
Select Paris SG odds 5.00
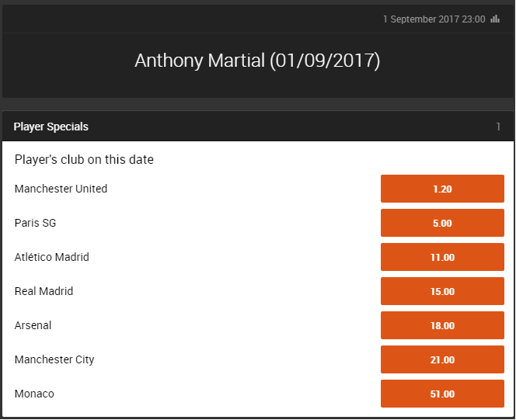click(x=442, y=223)
